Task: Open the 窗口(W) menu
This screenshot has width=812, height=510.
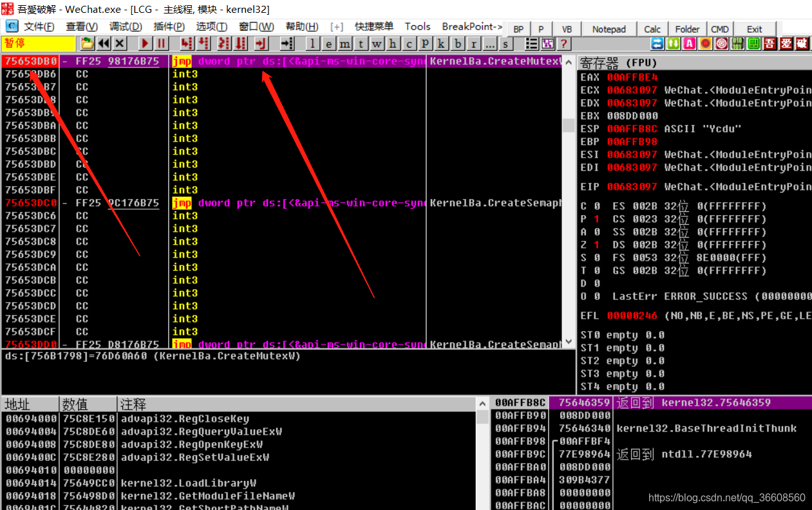Action: [x=256, y=26]
